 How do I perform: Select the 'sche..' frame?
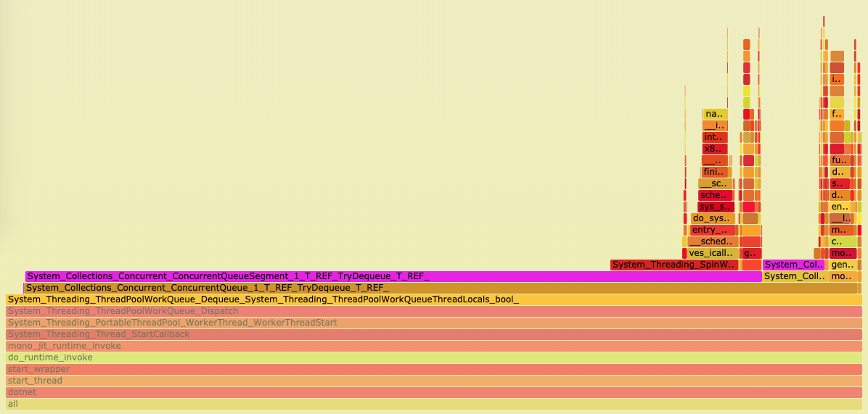(715, 195)
